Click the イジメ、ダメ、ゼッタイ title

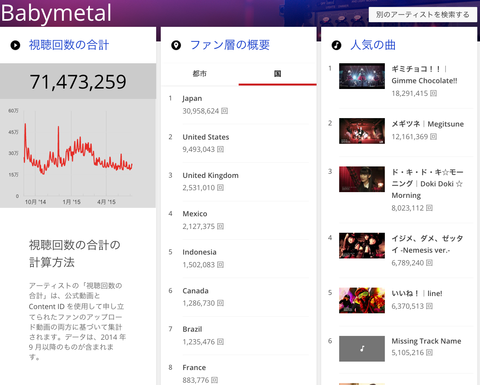pyautogui.click(x=427, y=244)
